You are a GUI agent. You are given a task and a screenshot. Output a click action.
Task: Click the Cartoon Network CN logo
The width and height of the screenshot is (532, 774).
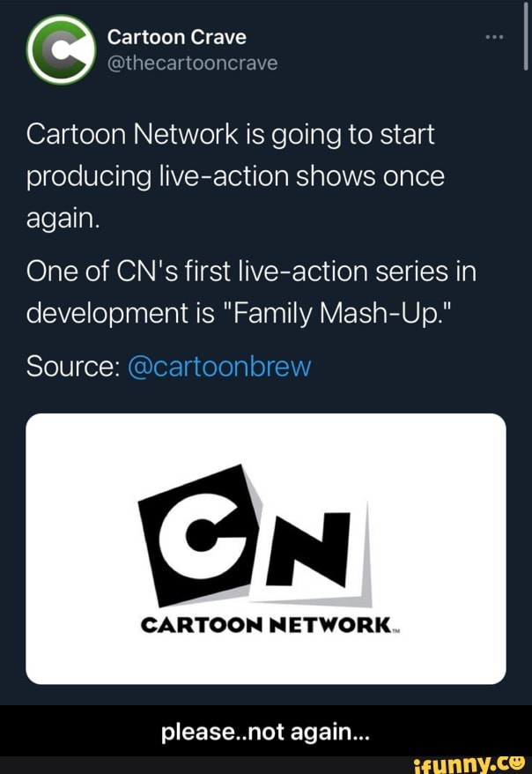pyautogui.click(x=260, y=538)
